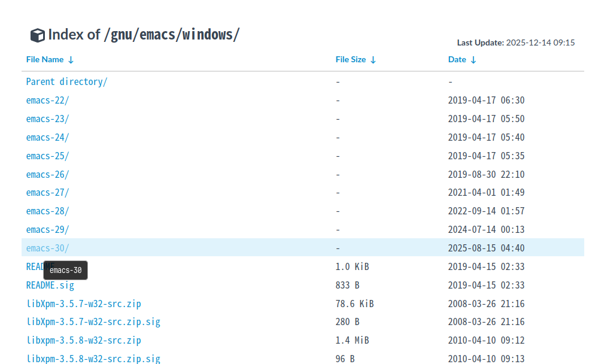Click the date 2019-04-17 06:30
Image resolution: width=589 pixels, height=364 pixels.
[x=486, y=101]
